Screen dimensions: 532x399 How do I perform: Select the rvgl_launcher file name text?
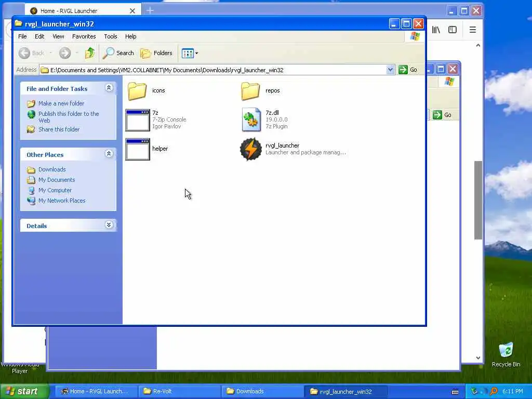[x=282, y=145]
